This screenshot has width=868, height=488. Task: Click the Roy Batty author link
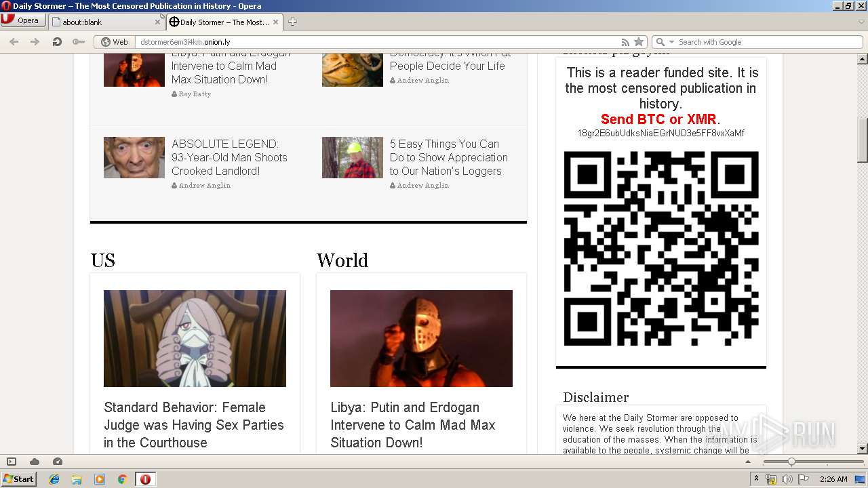coord(195,94)
